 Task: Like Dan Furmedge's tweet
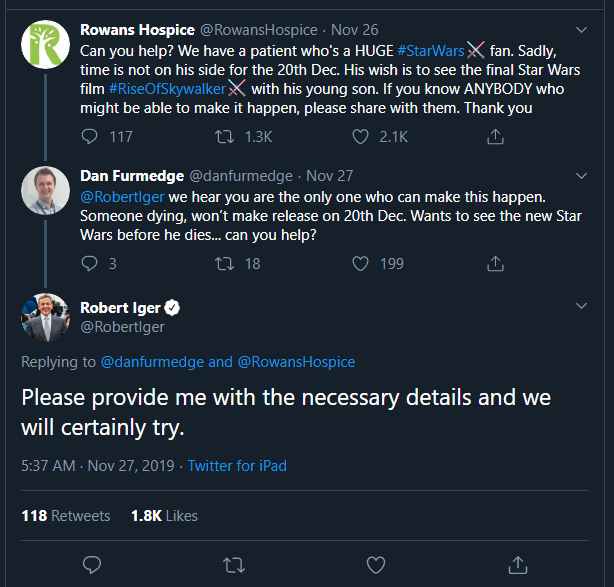(x=364, y=264)
